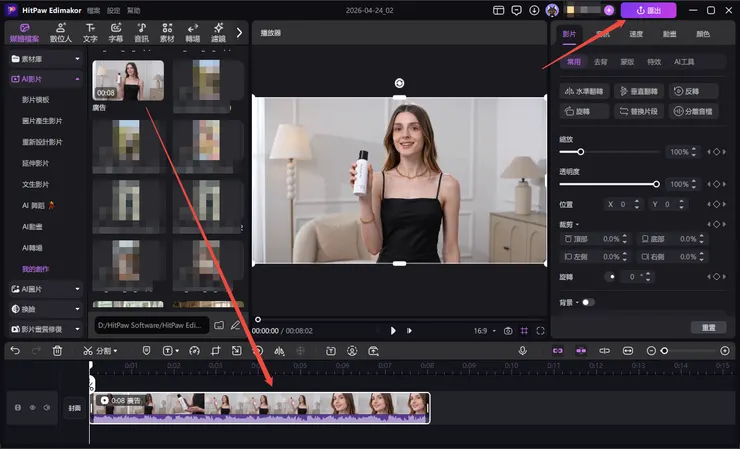740x449 pixels.
Task: Click the 重置 reset button
Action: 707,327
